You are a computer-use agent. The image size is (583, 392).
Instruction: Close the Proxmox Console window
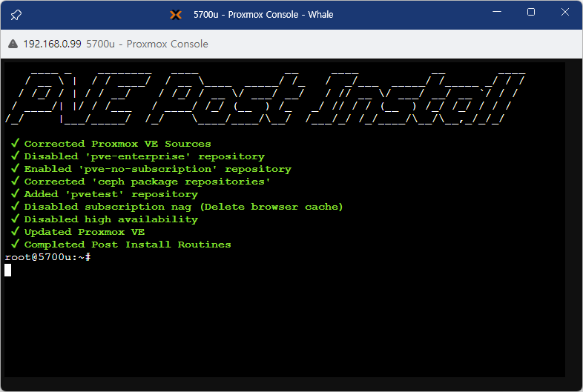point(565,13)
